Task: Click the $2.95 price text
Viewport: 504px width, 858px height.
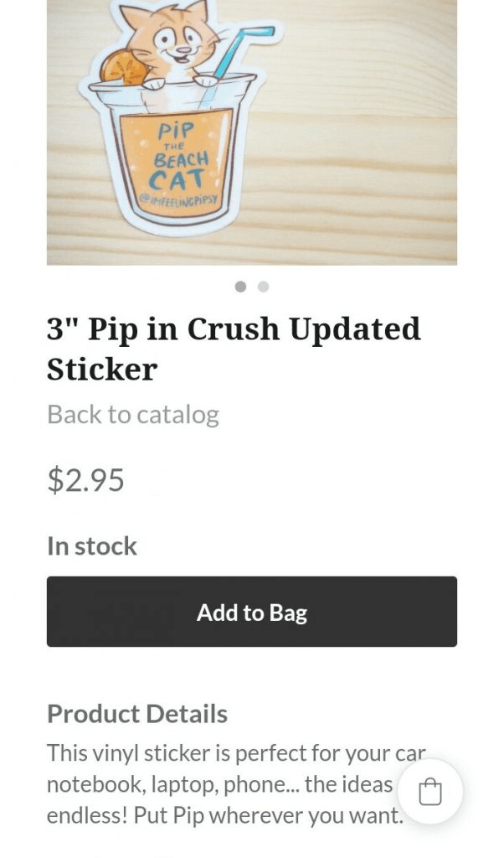Action: (85, 480)
